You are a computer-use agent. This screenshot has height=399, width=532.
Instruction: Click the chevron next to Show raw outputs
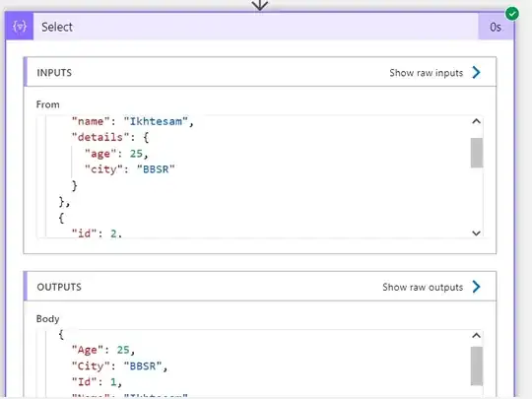(x=477, y=287)
